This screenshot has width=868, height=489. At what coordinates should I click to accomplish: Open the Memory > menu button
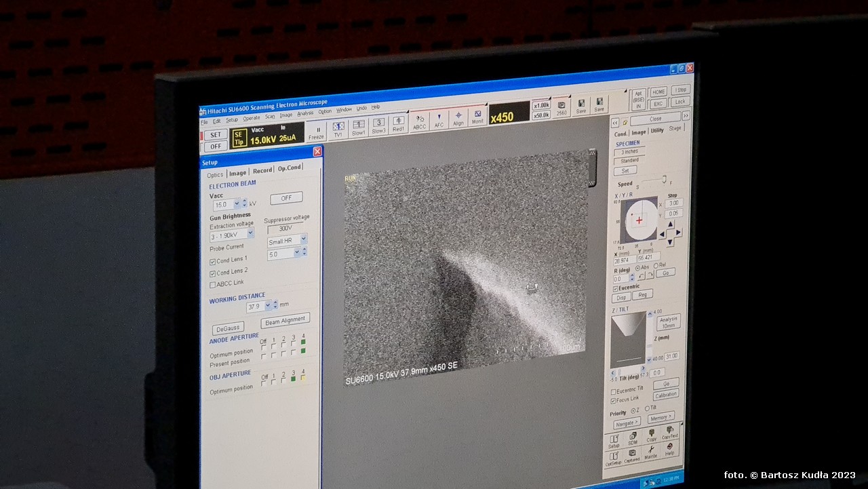[x=660, y=418]
